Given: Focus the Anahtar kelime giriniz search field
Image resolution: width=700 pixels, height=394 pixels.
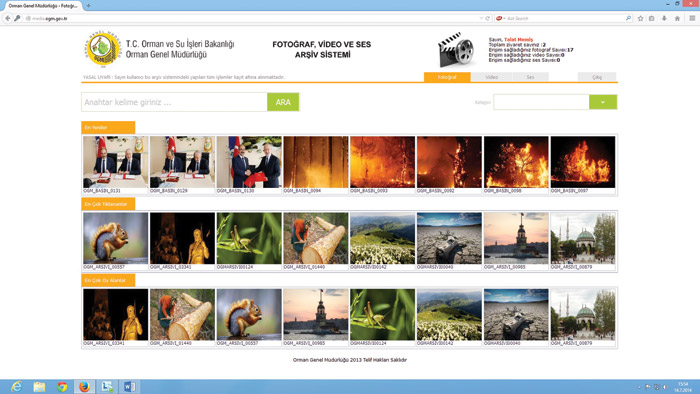Looking at the screenshot, I should [175, 102].
